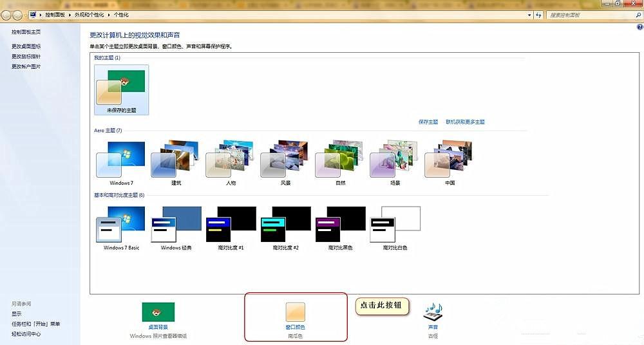Screen dimensions: 644x345
Task: Open 窗口颜色 window color settings
Action: click(x=296, y=320)
